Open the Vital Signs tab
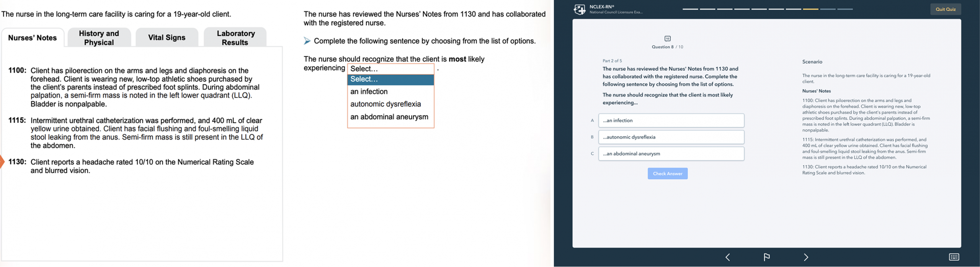Viewport: 980px width, 267px height. (167, 38)
